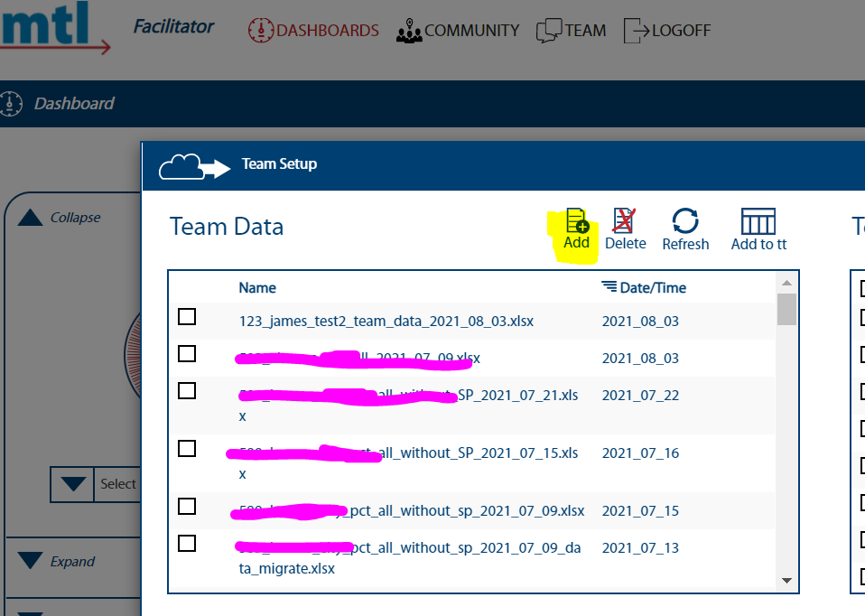Click the Community people icon
The image size is (865, 616).
pos(409,30)
